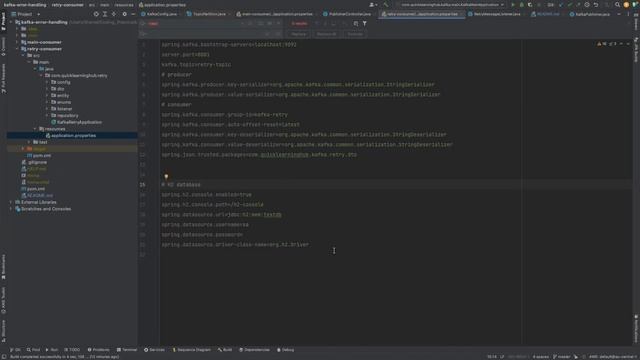Expand External Libraries node
The image size is (640, 360).
(11, 202)
